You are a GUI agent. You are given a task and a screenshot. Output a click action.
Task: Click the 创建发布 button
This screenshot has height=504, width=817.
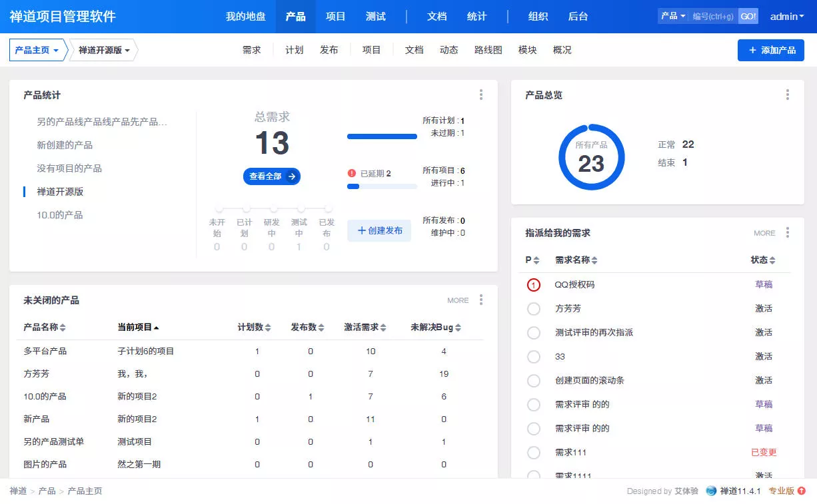379,230
